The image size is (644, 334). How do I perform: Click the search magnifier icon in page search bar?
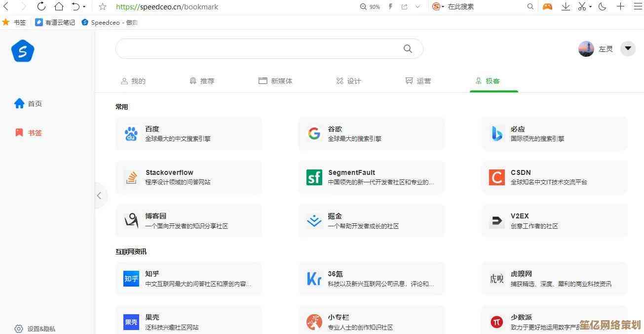(408, 48)
